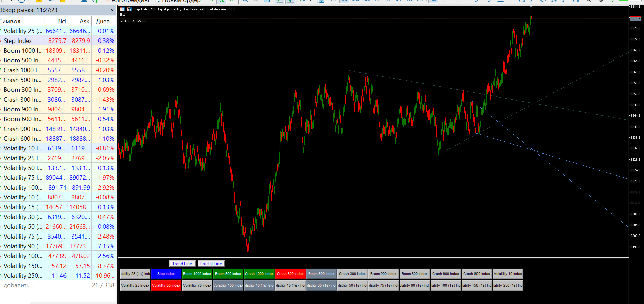Switch chart to Crash 1000 Index button
This screenshot has width=644, height=304.
tap(259, 274)
